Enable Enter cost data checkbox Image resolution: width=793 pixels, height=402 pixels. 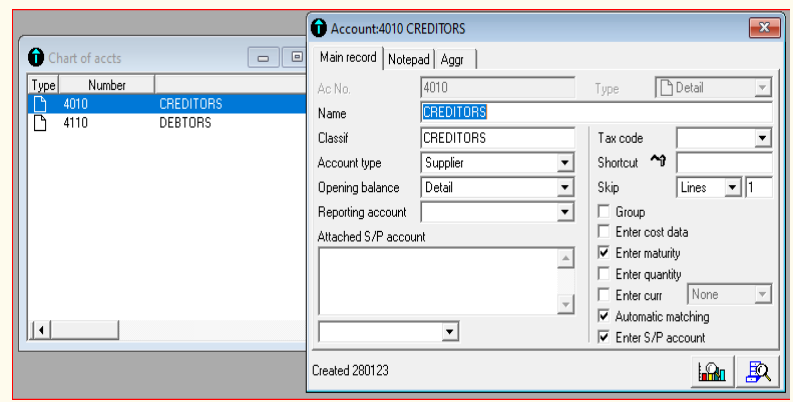(x=603, y=232)
